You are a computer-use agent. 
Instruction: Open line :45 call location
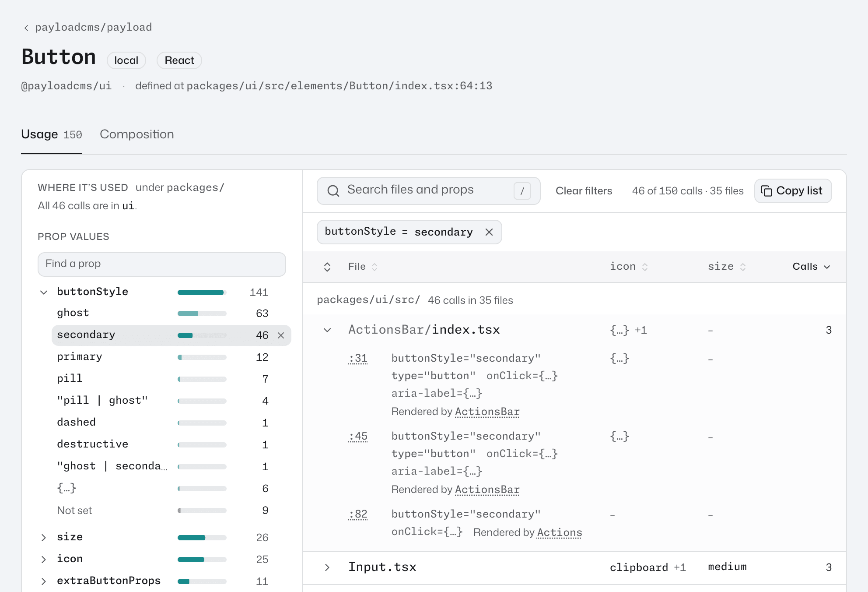(358, 437)
